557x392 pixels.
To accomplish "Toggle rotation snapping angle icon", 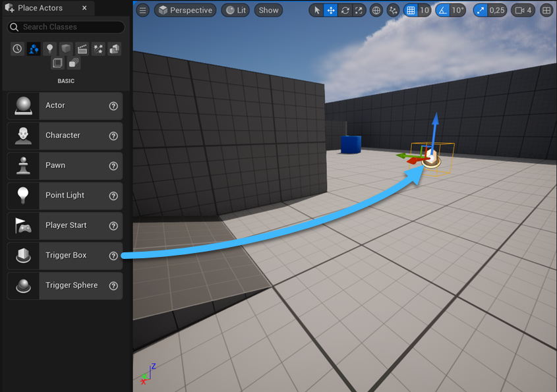I will click(x=443, y=11).
